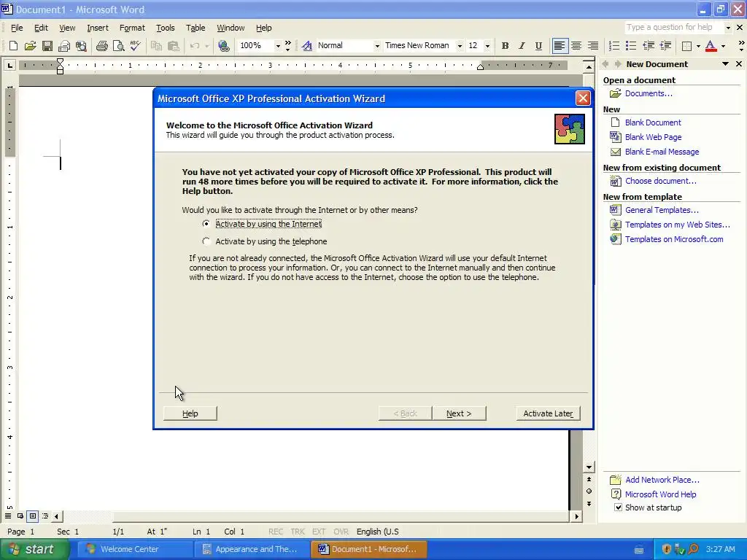Toggle Underline formatting

pyautogui.click(x=538, y=46)
